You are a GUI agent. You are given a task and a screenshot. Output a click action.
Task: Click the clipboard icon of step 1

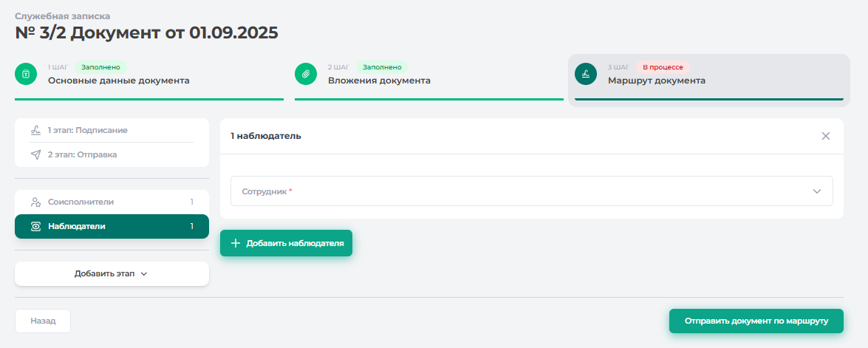click(x=26, y=74)
